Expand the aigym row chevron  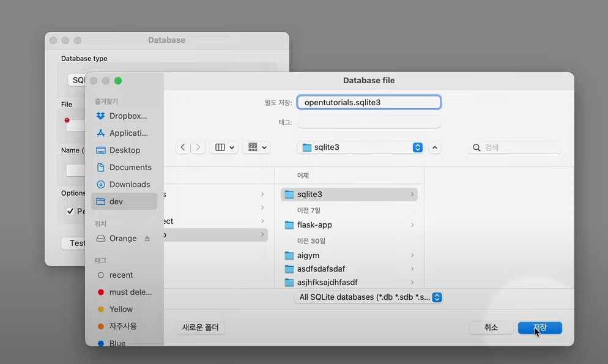pos(412,256)
